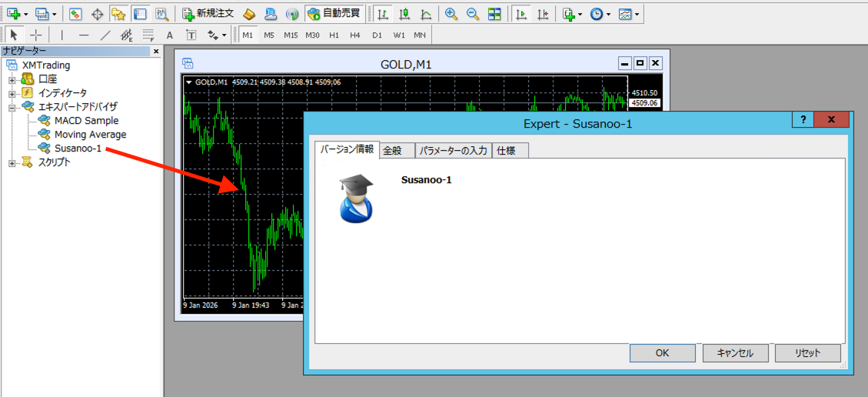Toggle the Navigator panel toolbar button
The width and height of the screenshot is (868, 397).
click(x=118, y=14)
